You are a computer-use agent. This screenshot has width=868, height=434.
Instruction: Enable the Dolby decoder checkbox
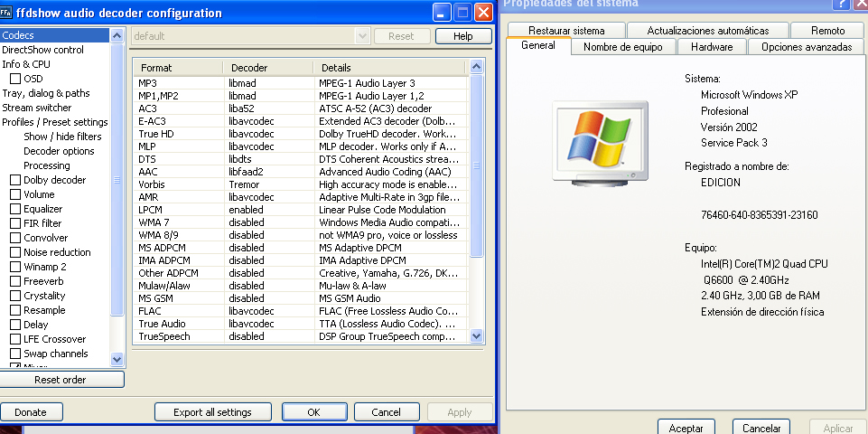point(15,180)
